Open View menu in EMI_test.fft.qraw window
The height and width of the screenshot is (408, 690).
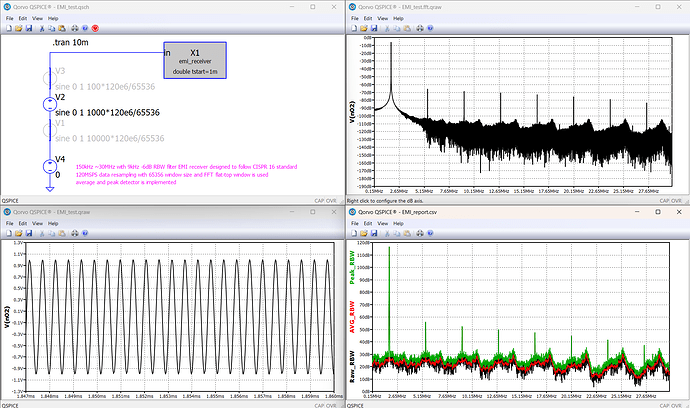(x=383, y=18)
